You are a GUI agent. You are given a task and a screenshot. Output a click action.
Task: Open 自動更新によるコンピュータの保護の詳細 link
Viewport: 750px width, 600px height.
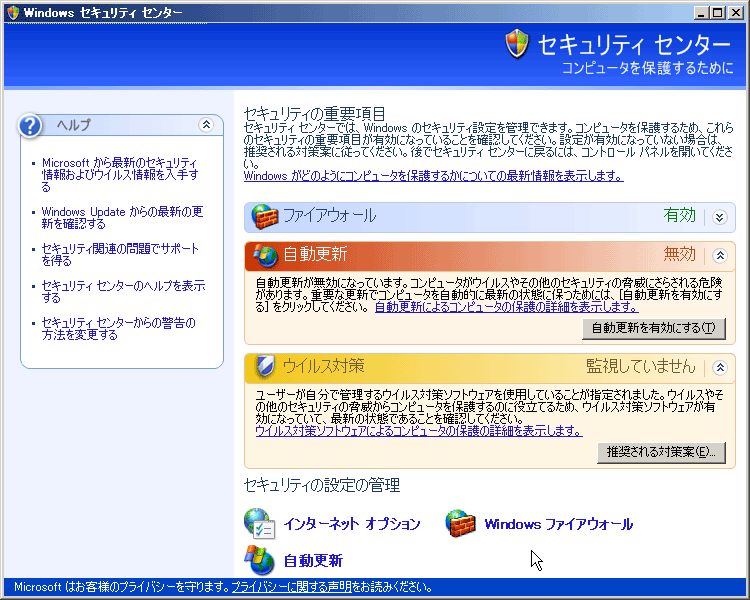click(x=506, y=307)
